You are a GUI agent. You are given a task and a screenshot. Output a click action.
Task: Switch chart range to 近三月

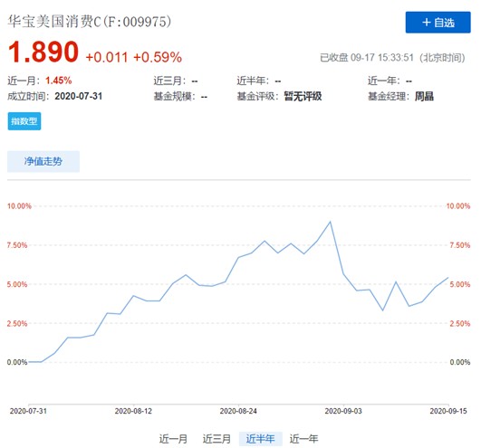coord(216,439)
